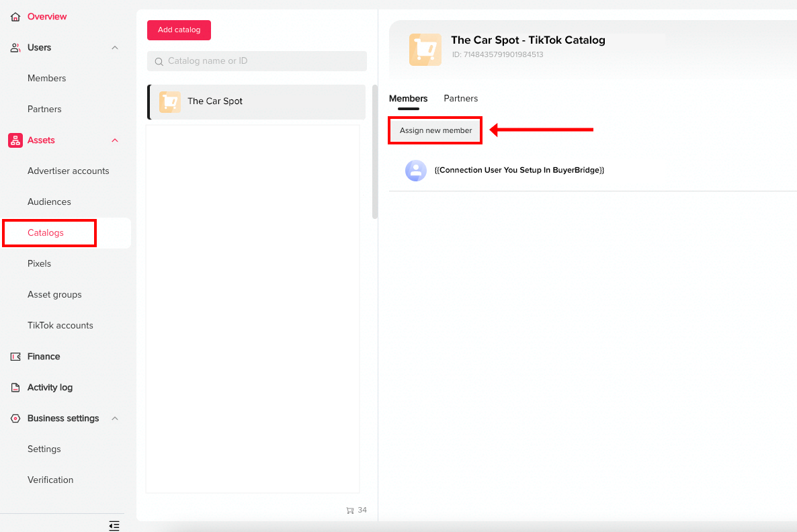Click the Add catalog button
The image size is (797, 532).
click(179, 30)
